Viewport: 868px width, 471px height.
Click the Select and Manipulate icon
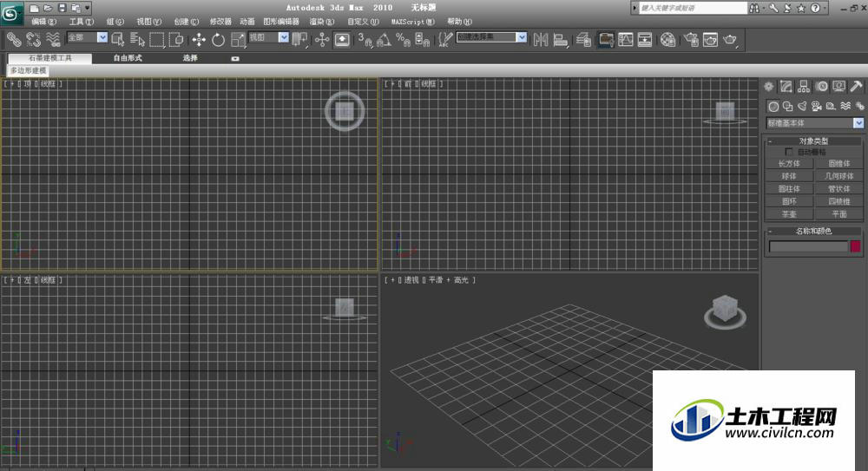322,39
